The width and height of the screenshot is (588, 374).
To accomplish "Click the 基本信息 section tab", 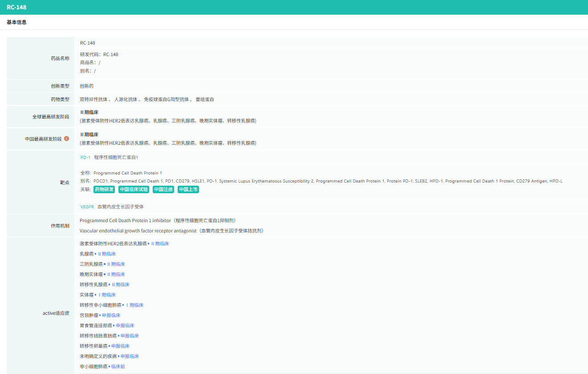I will pos(16,22).
